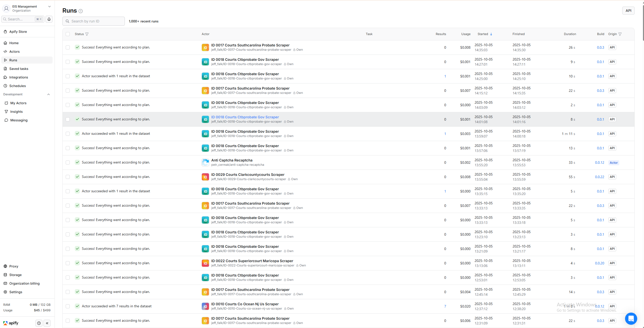Select the checkbox on the ID 0029 Clarkcountycourts run
Image resolution: width=644 pixels, height=328 pixels.
[68, 177]
